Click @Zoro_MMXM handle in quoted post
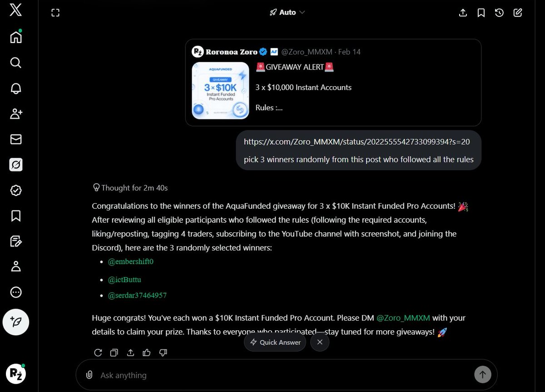545x392 pixels. click(307, 52)
